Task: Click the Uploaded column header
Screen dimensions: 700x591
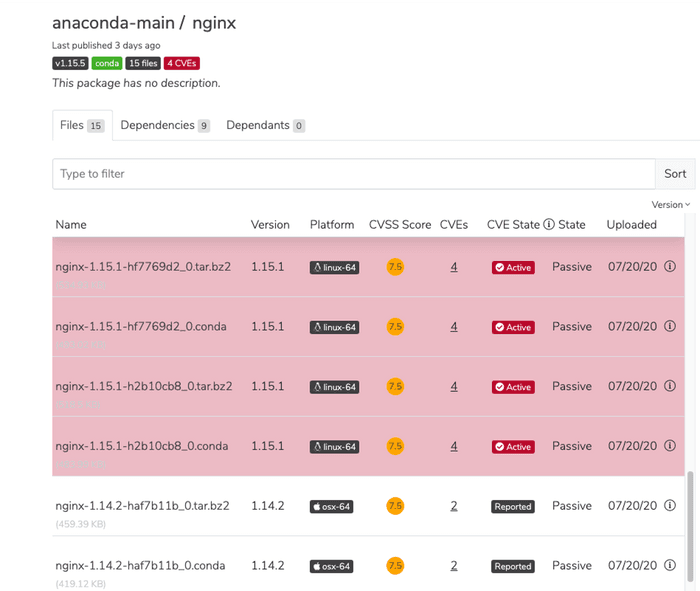Action: tap(631, 225)
